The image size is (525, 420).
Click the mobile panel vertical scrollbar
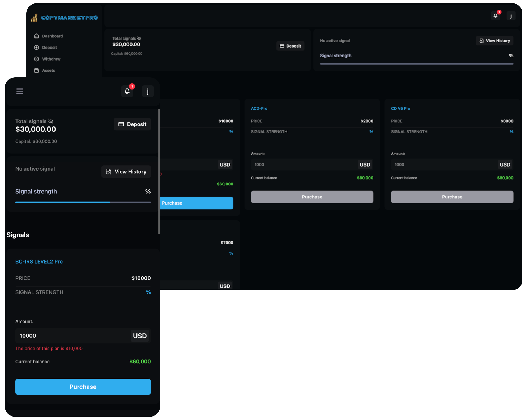tap(159, 171)
